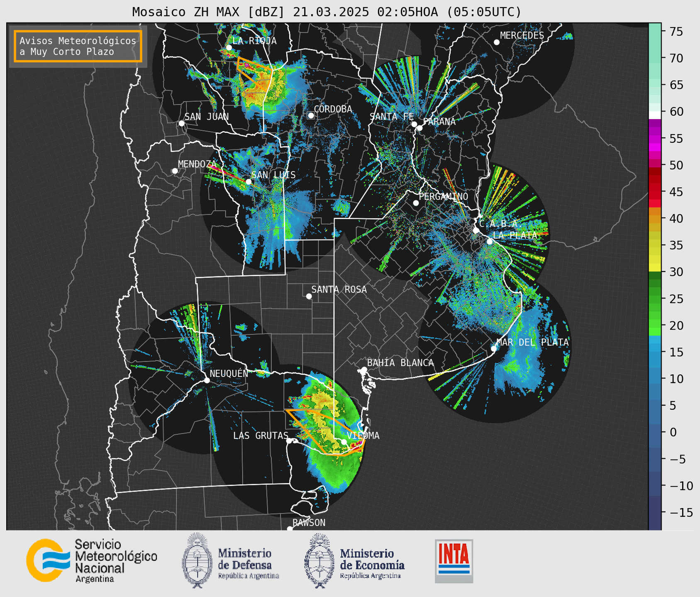Click the Paraná city marker dot
700x597 pixels.
tap(420, 128)
